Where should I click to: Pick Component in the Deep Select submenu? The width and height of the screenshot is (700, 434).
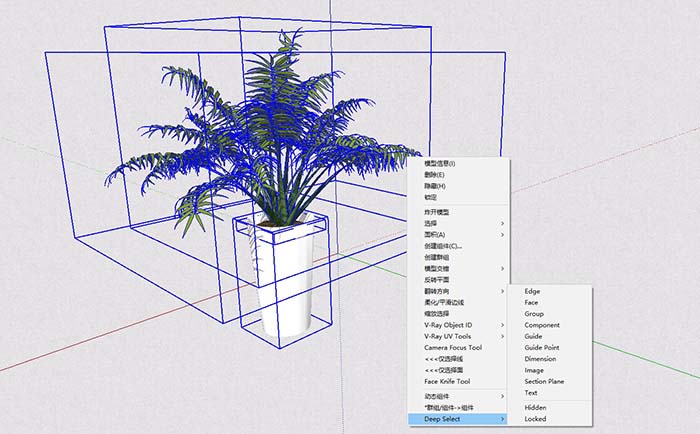tap(542, 325)
